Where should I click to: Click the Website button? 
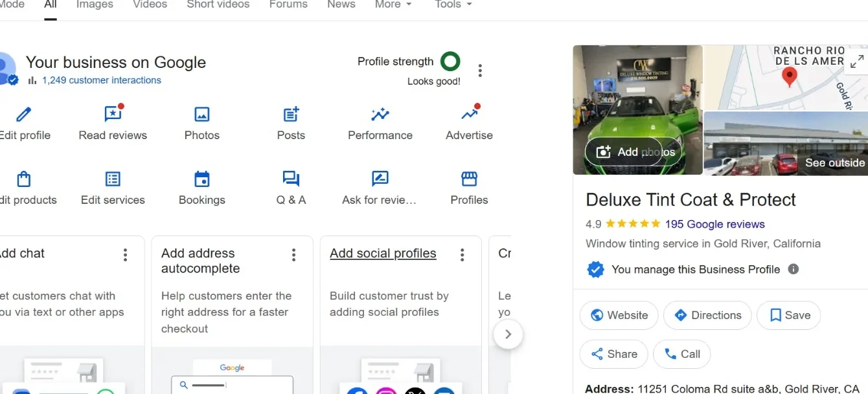tap(619, 315)
